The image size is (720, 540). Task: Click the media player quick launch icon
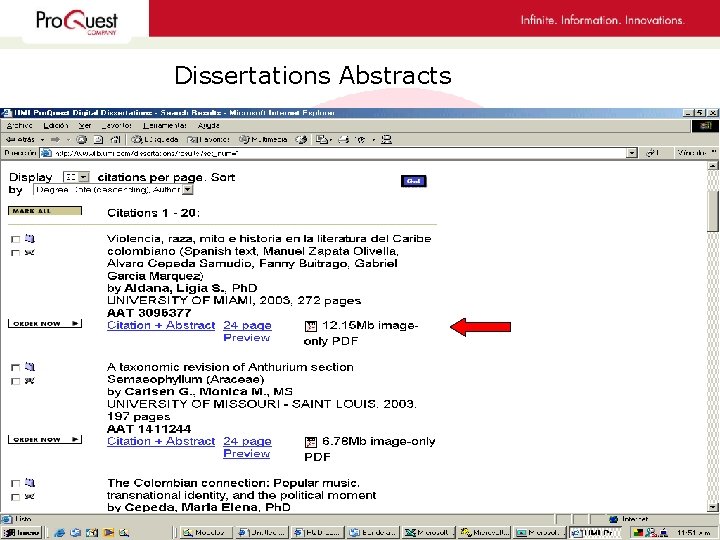click(108, 533)
